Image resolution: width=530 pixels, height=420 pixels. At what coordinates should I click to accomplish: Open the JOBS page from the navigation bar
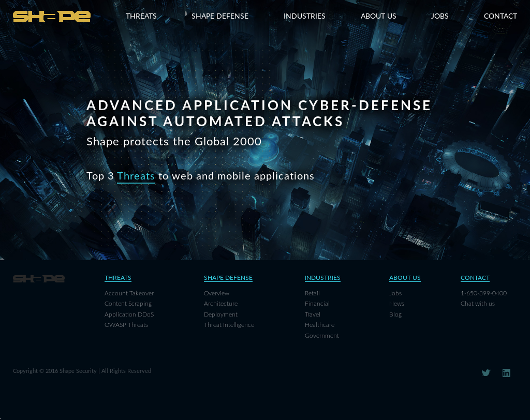439,16
